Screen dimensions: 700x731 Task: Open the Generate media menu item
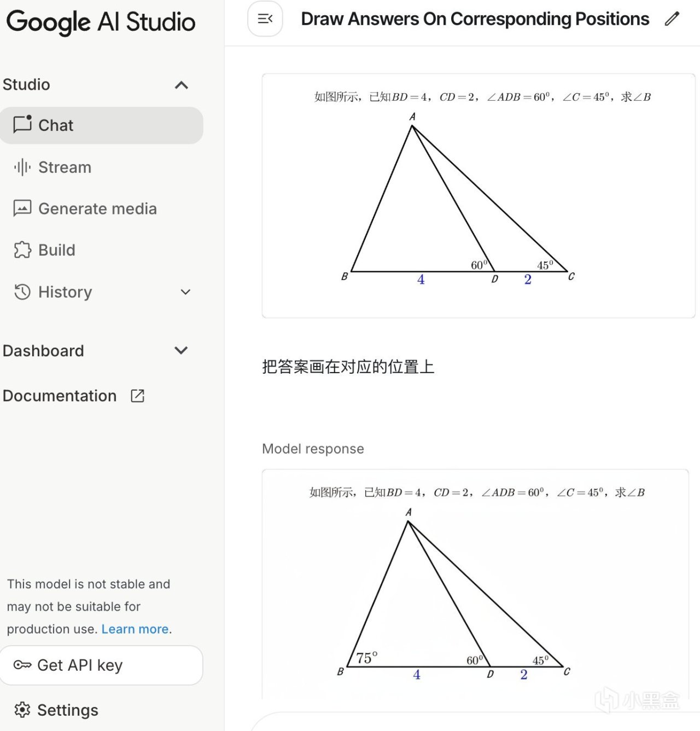[x=97, y=208]
